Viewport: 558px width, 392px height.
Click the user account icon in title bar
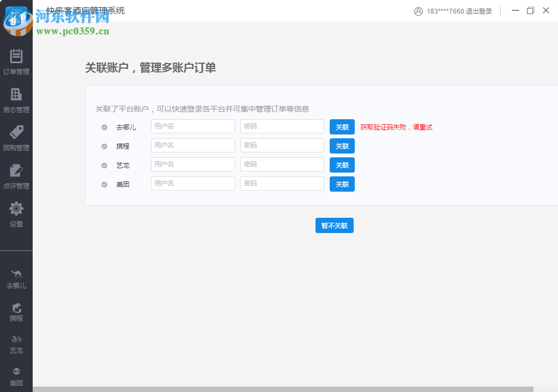(418, 10)
